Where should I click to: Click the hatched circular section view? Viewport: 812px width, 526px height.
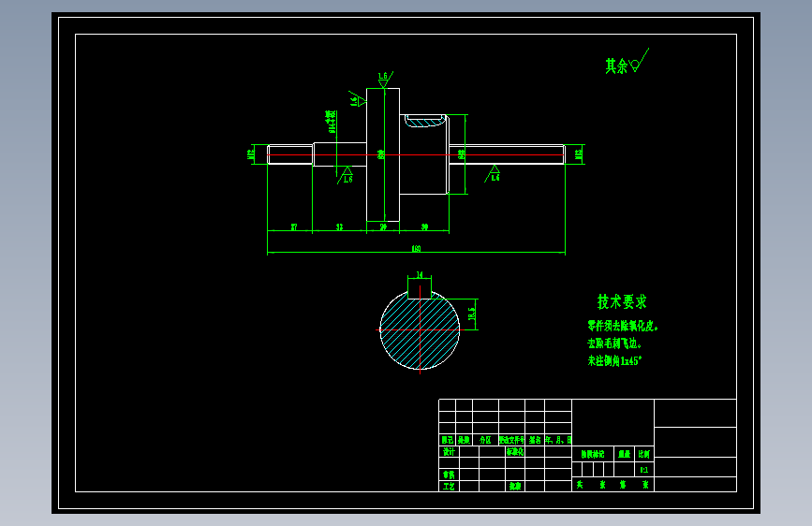420,329
